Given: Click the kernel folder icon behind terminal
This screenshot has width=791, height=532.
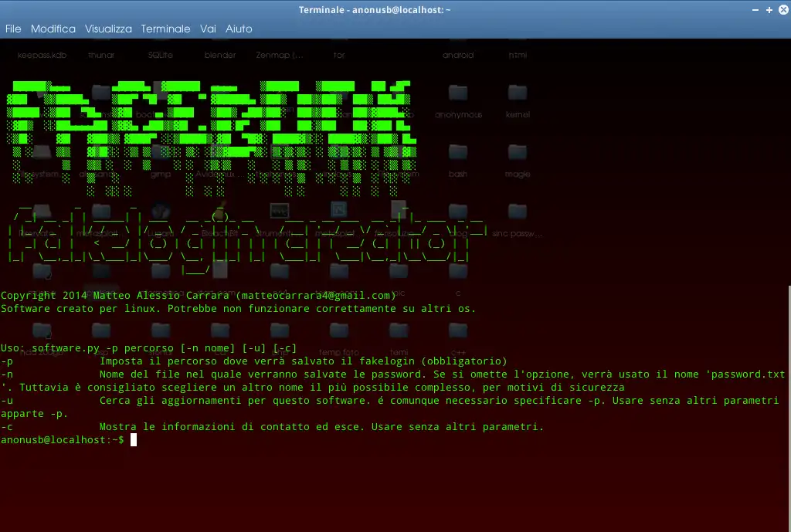Looking at the screenshot, I should click(518, 93).
